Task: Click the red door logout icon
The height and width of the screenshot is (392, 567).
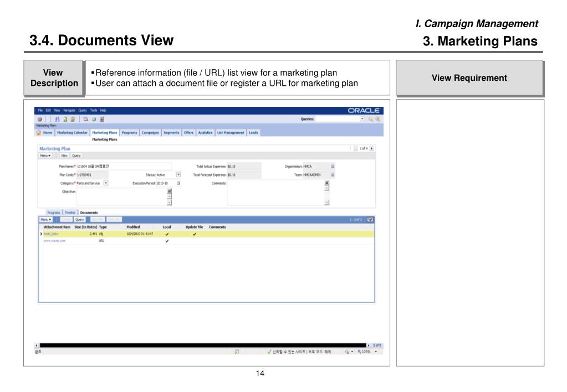Action: pos(102,119)
